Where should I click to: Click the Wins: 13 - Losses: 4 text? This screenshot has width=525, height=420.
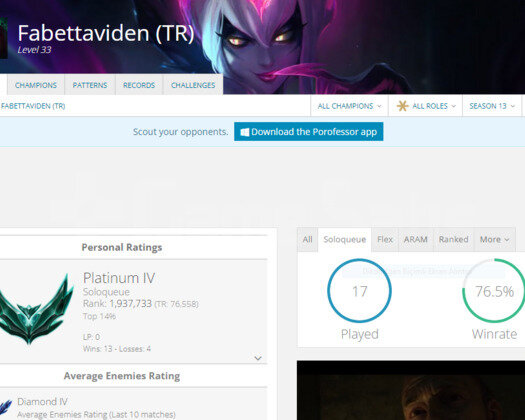click(117, 349)
